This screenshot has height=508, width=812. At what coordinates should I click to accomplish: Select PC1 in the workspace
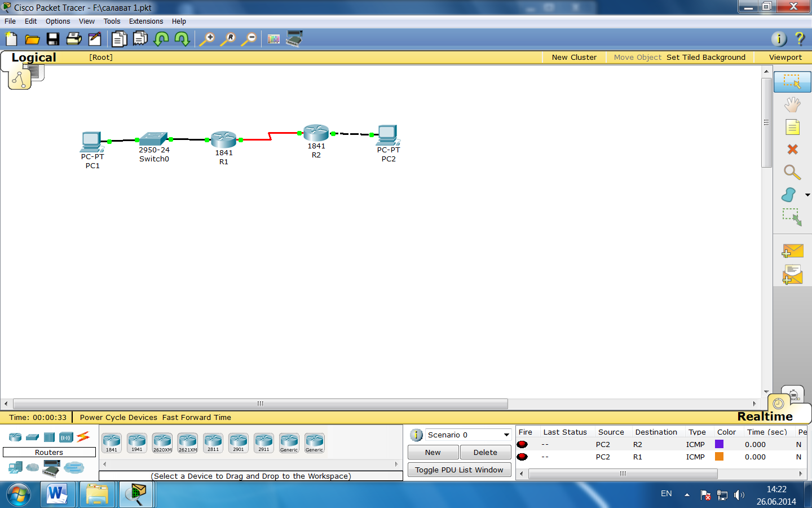[92, 142]
